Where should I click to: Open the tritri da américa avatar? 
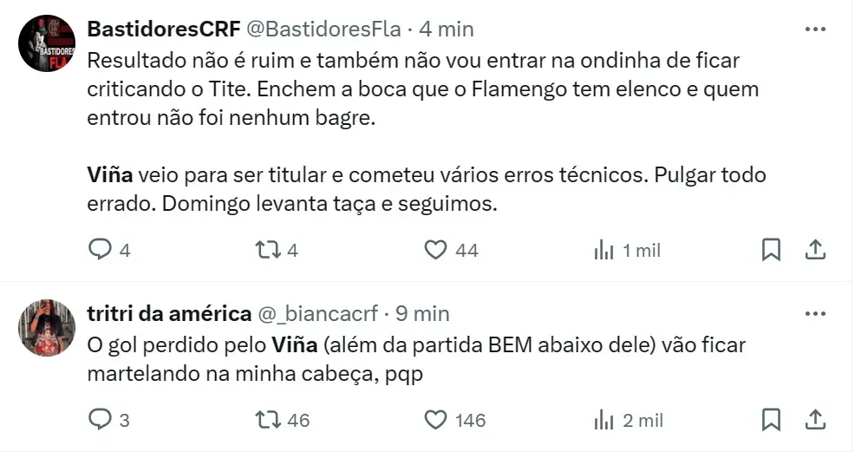pos(48,328)
